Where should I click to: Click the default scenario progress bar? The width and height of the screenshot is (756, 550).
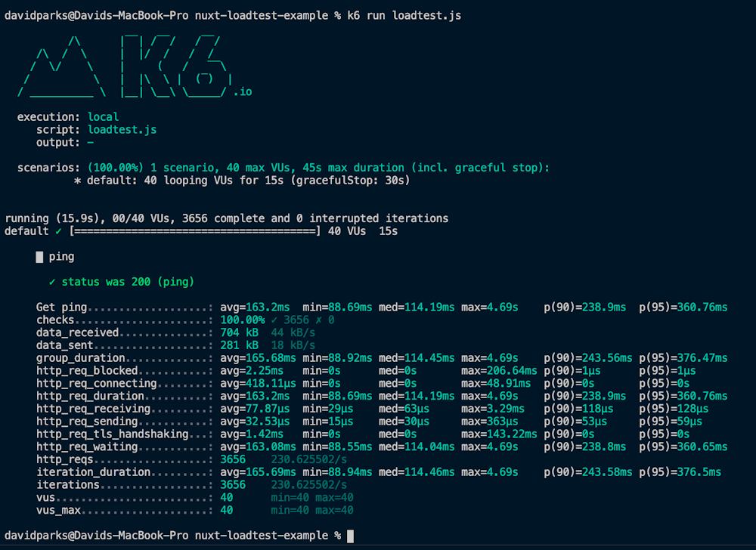click(x=195, y=231)
